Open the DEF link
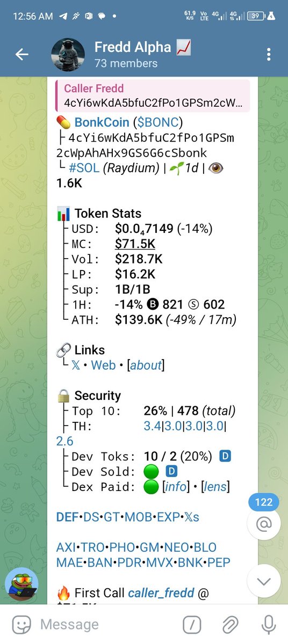The height and width of the screenshot is (644, 288). coord(67,517)
